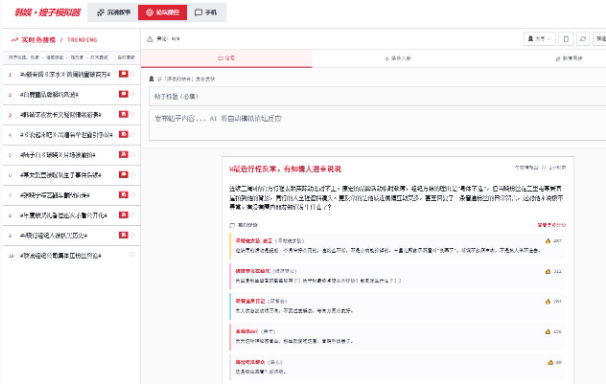This screenshot has height=384, width=606.
Task: Toggle the circle selector on trending row 4
Action: click(x=133, y=134)
